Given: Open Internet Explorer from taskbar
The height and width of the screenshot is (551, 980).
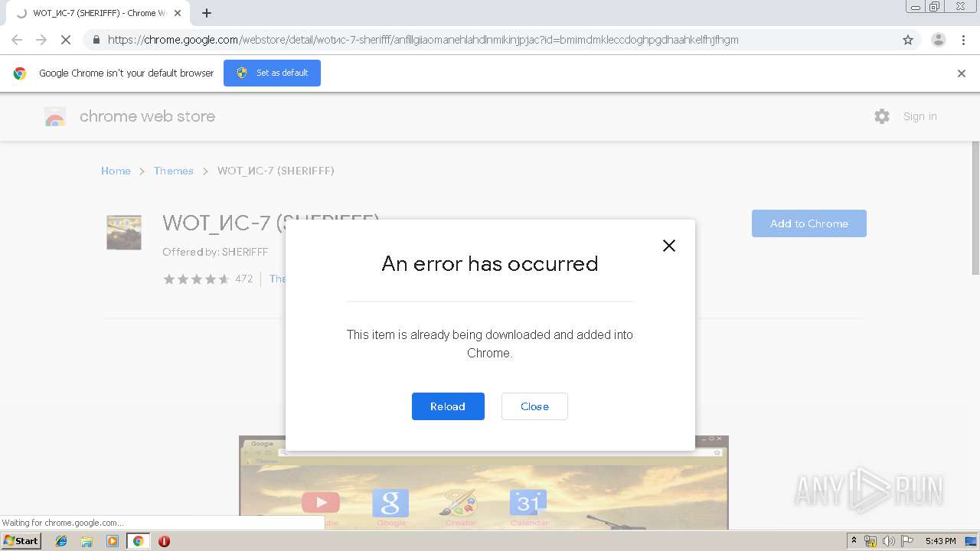Looking at the screenshot, I should (x=61, y=541).
